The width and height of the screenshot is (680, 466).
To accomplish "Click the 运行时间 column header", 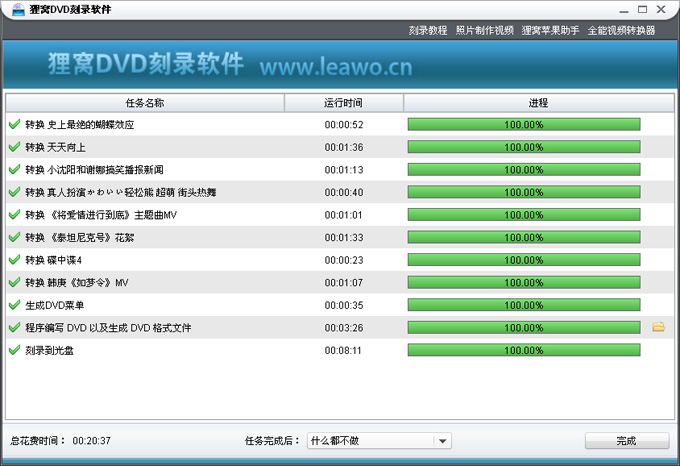I will (343, 103).
